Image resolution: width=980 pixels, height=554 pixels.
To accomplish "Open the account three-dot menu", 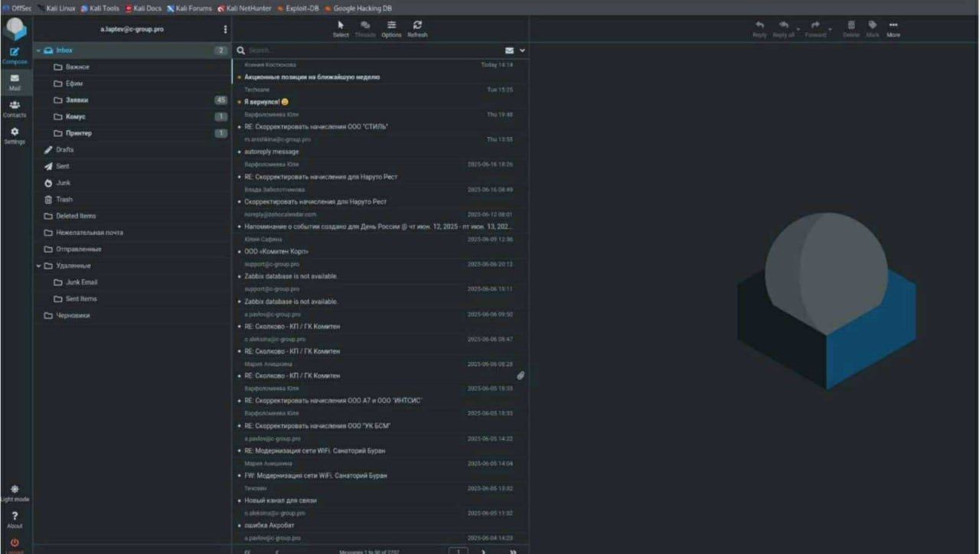I will pos(225,29).
